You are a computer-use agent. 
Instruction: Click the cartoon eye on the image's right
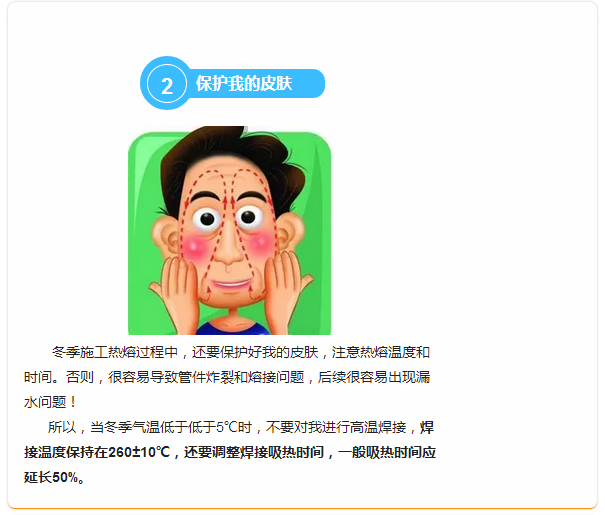(248, 217)
